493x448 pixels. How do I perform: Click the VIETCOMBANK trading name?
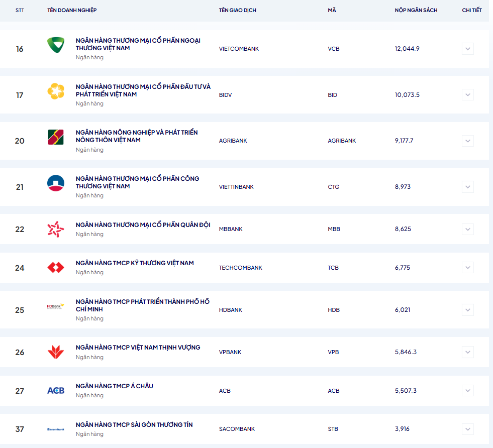point(239,49)
